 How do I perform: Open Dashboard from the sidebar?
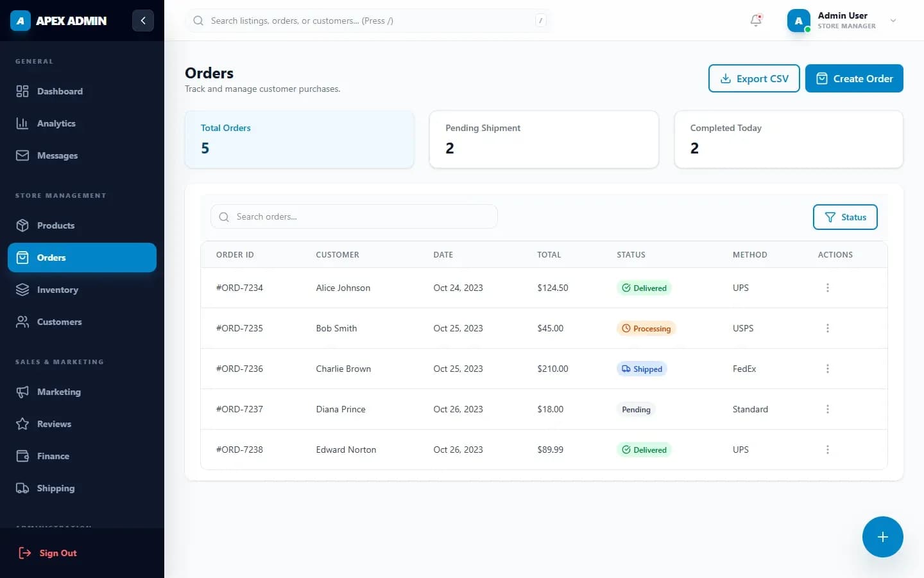click(x=82, y=91)
